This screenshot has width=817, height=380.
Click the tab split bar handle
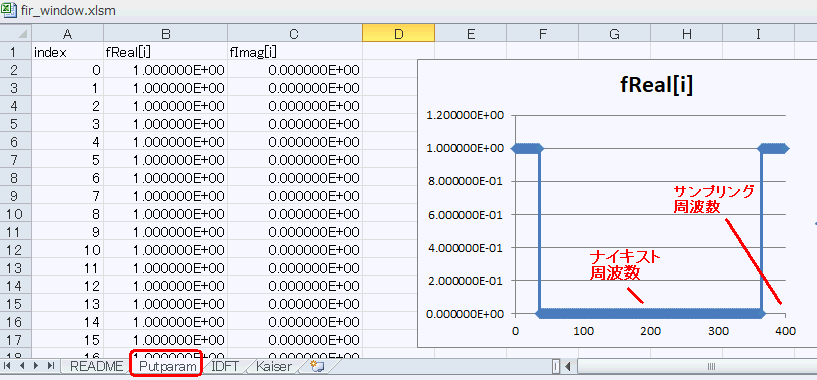(556, 366)
